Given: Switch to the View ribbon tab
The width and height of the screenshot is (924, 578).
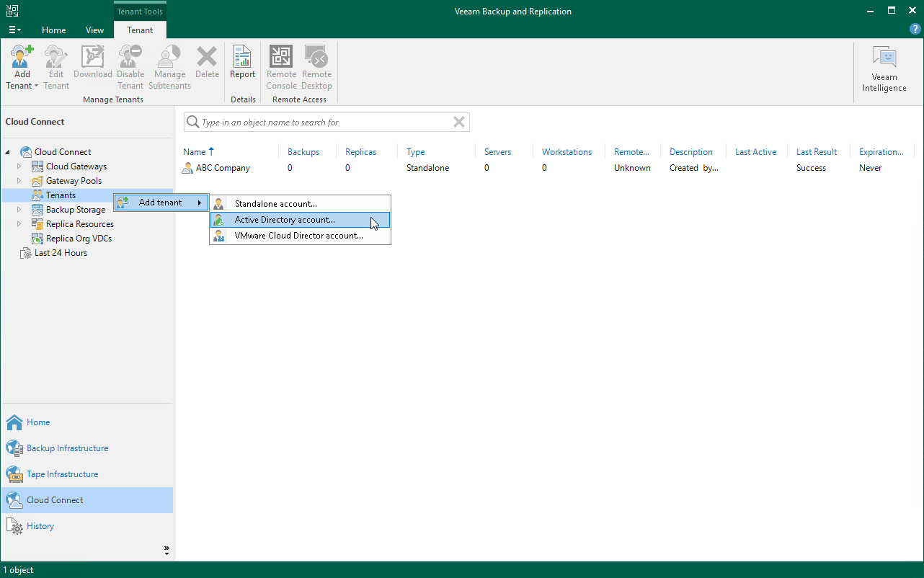Looking at the screenshot, I should 94,30.
